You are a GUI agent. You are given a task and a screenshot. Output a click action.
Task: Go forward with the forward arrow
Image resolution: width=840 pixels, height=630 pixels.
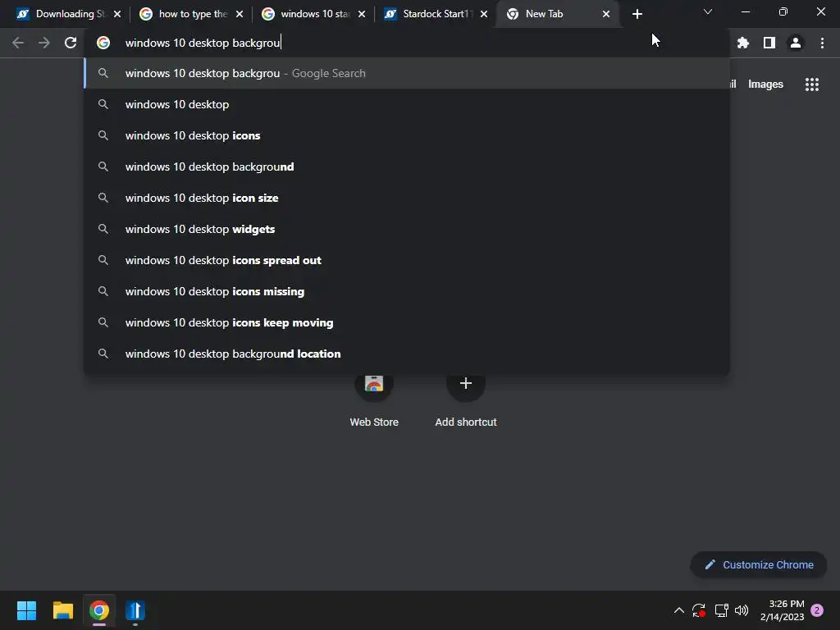[x=44, y=43]
